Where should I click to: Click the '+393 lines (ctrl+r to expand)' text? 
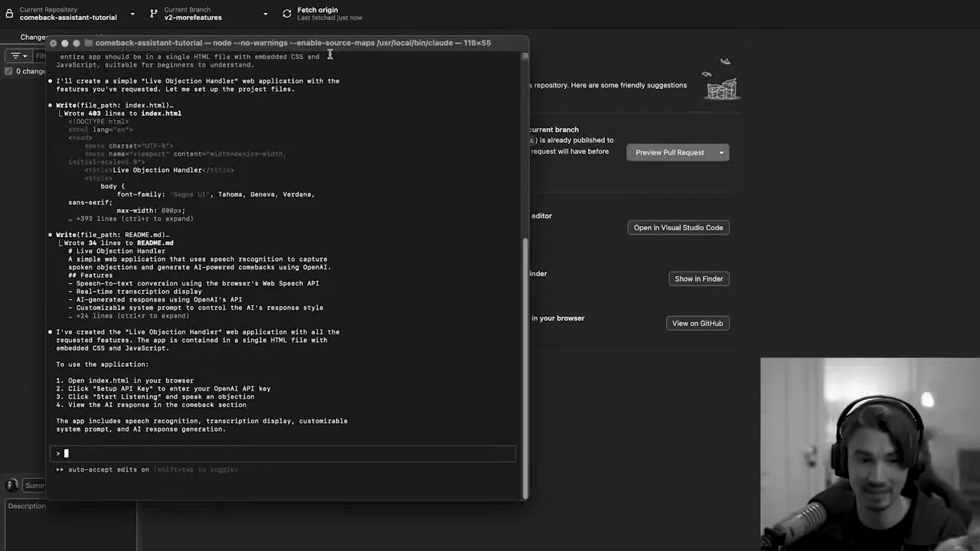point(131,219)
